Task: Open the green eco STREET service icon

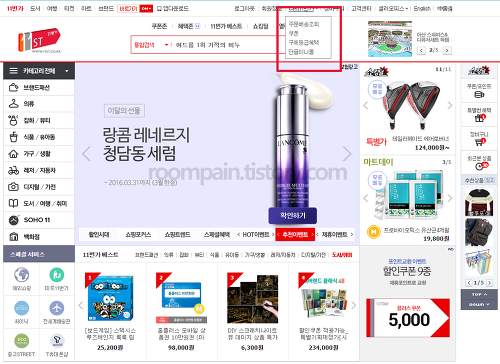Action: 21,341
